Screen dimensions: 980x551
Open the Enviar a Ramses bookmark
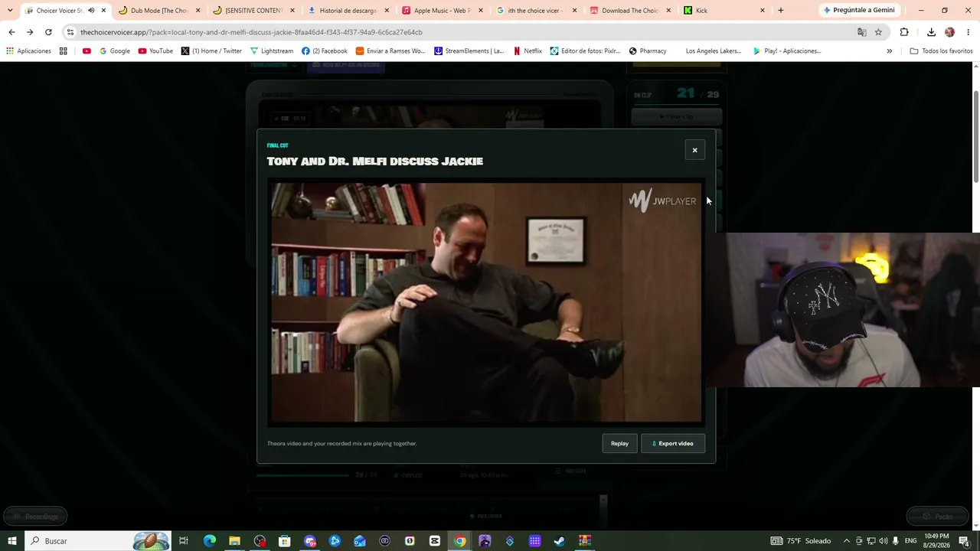(x=390, y=51)
